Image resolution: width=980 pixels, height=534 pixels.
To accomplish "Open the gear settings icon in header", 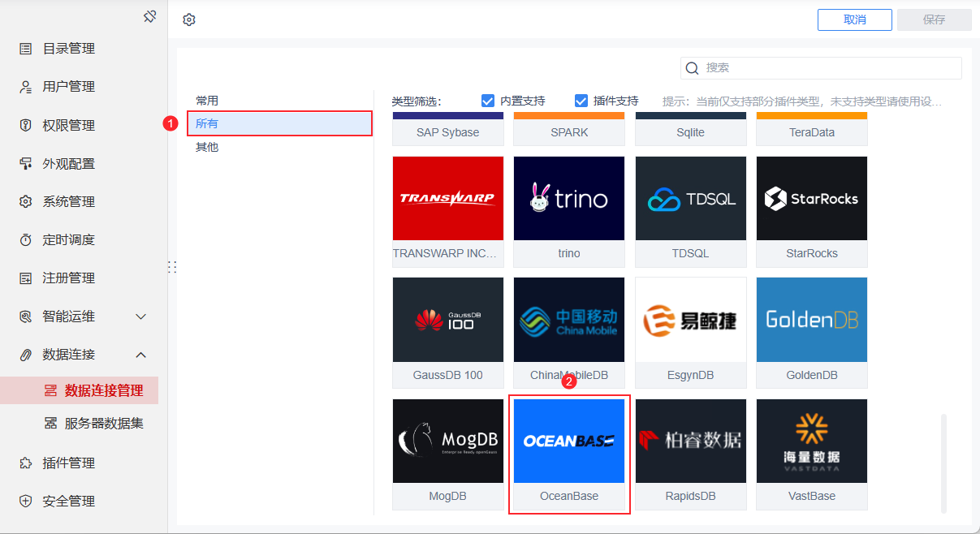I will pyautogui.click(x=189, y=19).
